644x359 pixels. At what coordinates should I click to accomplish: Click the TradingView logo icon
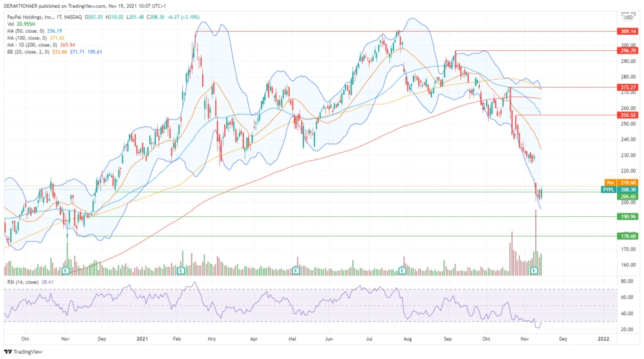click(7, 352)
